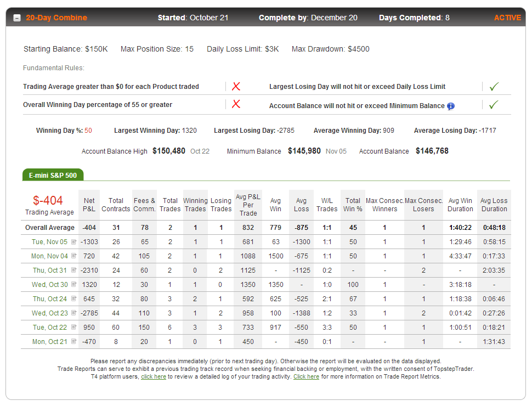
Task: Click the Winning Trades column header
Action: tap(195, 205)
